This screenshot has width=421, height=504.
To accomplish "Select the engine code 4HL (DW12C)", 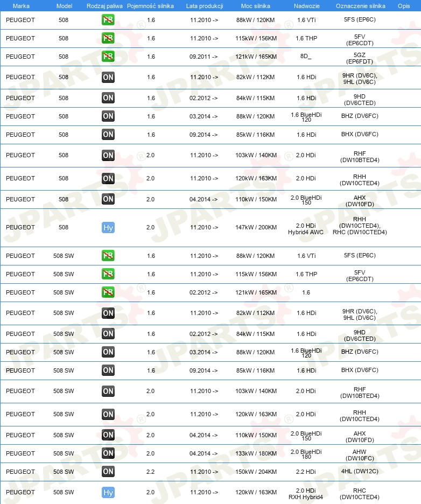I will point(360,471).
